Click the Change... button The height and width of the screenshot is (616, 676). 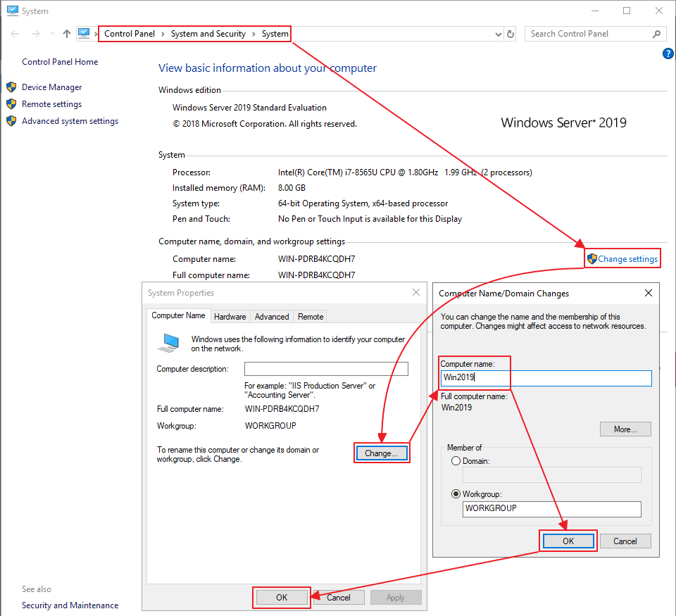[382, 453]
